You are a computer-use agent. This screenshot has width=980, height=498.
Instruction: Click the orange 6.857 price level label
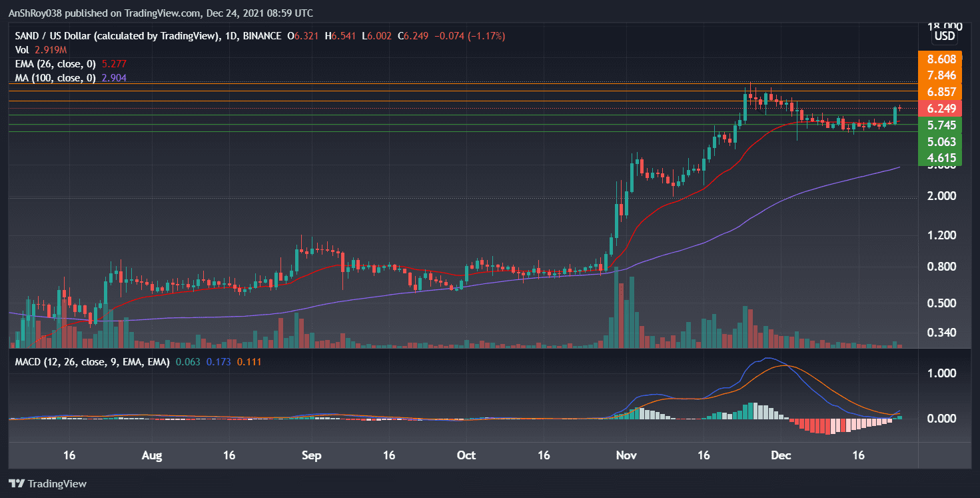940,93
